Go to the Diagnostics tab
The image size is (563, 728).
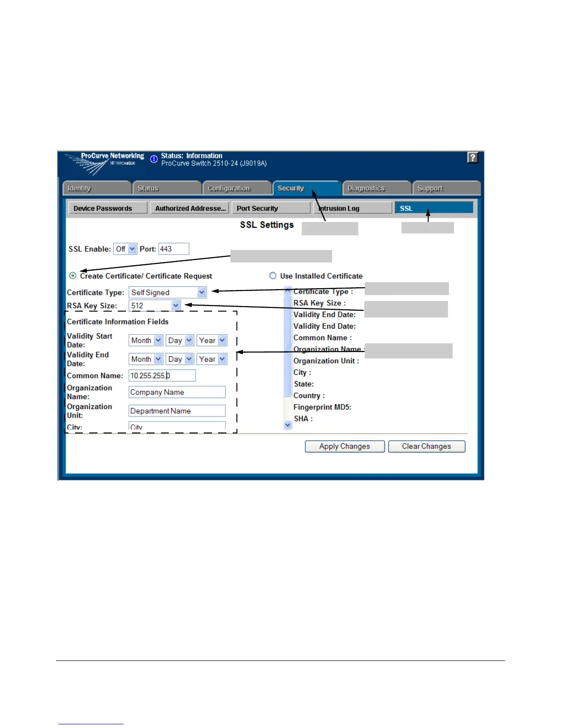(x=377, y=188)
